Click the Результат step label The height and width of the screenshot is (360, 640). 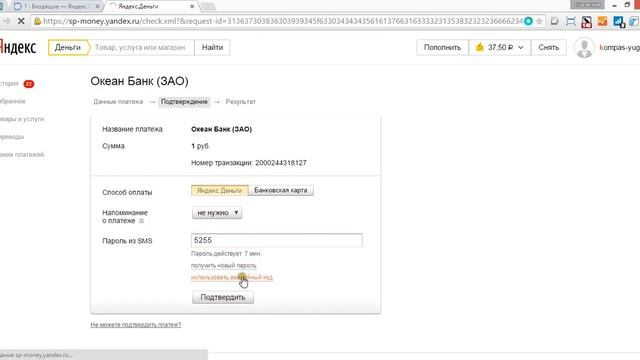[240, 102]
